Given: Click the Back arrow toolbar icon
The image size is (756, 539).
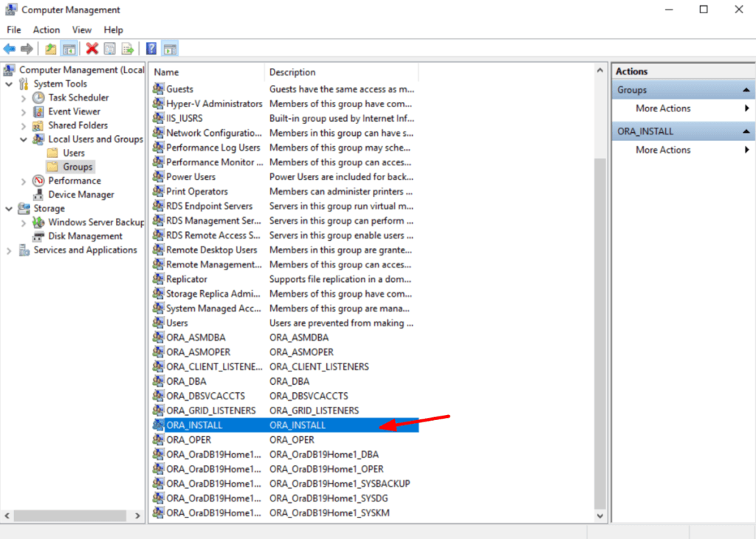Looking at the screenshot, I should pyautogui.click(x=9, y=49).
